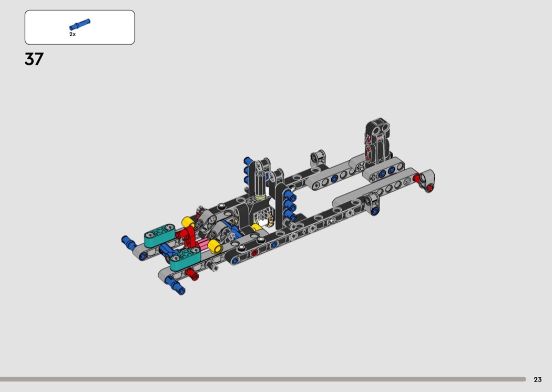Click the dark gray connector on the right rail
552x392 pixels.
(x=374, y=202)
